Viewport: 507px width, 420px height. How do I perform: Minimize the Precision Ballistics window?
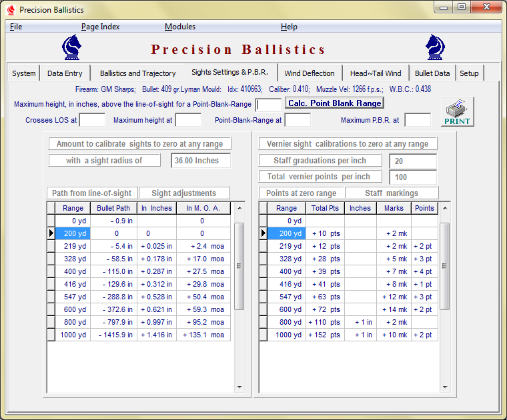click(x=444, y=7)
